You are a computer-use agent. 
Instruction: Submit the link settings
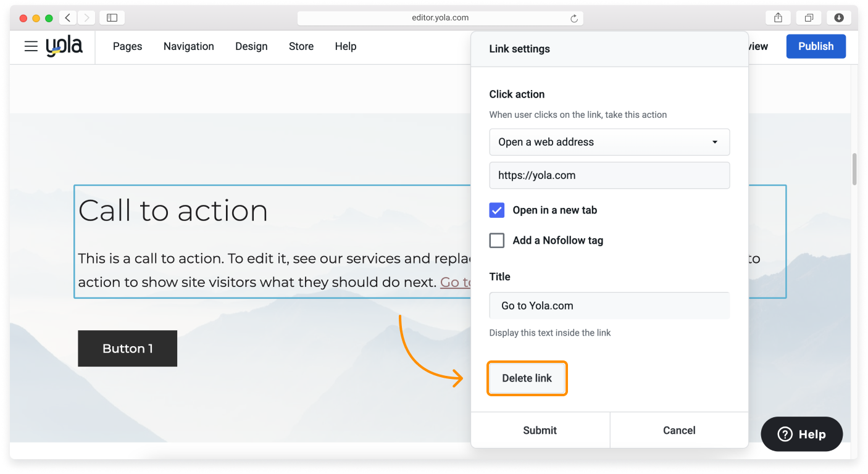(540, 430)
